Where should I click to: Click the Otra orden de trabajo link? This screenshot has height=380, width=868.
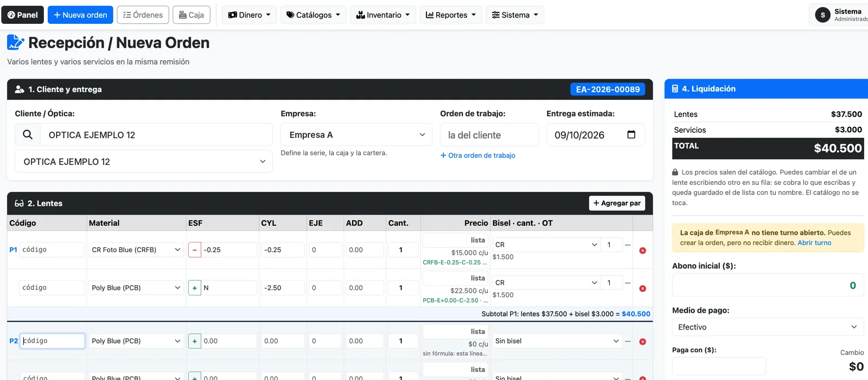click(478, 156)
